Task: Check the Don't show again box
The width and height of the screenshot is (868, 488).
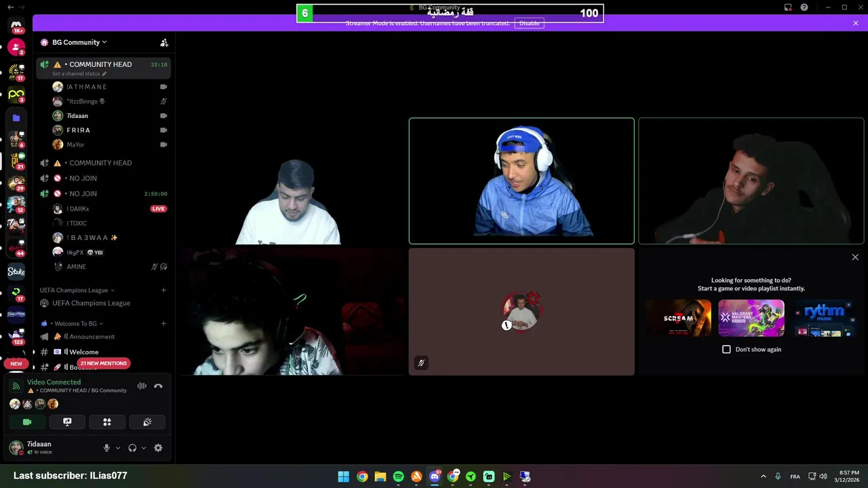Action: coord(726,349)
